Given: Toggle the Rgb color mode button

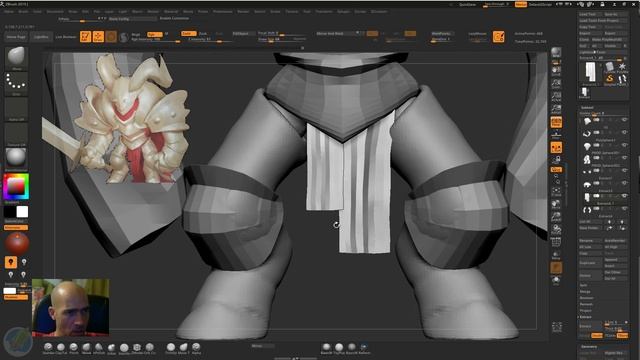Looking at the screenshot, I should point(154,34).
